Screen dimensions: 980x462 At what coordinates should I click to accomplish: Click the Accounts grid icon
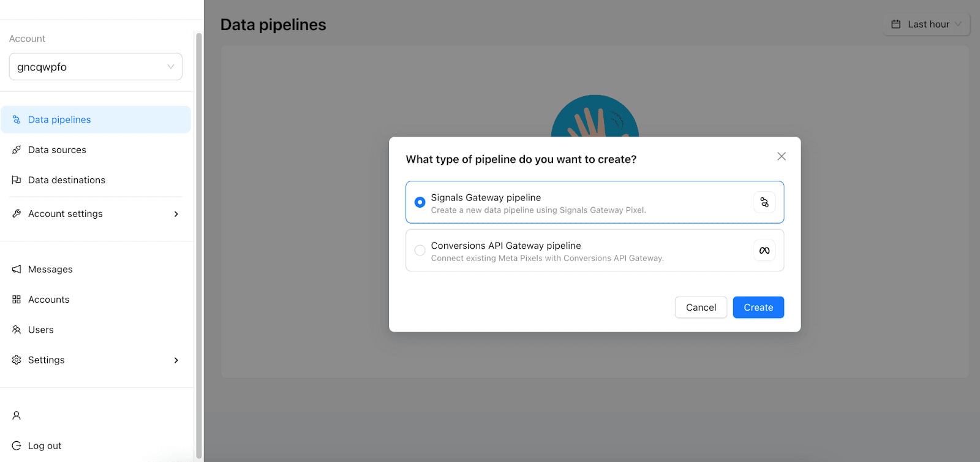pos(17,300)
